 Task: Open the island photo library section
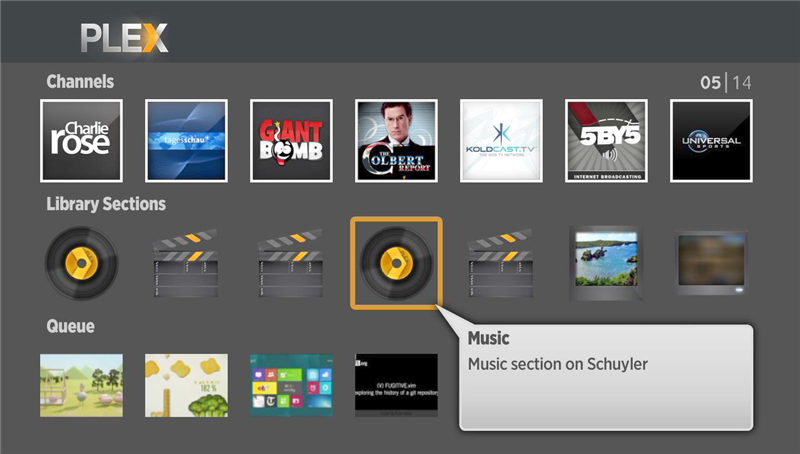[x=606, y=263]
